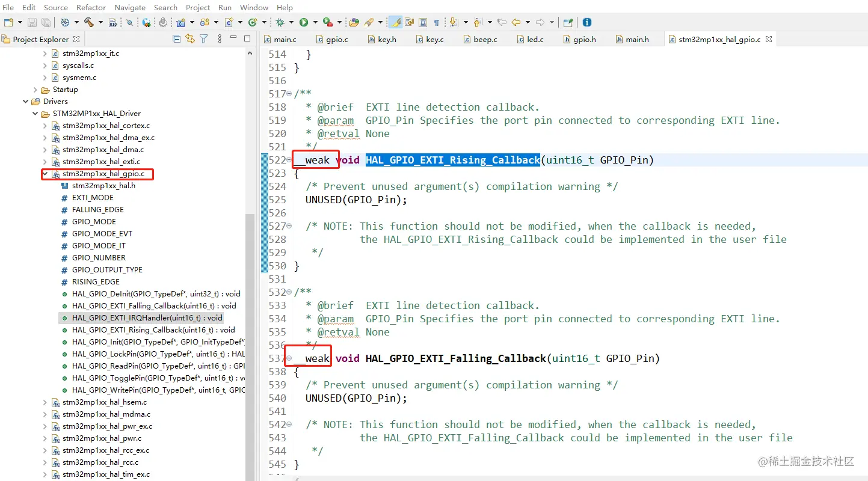Open the Run play dropdown arrow
Viewport: 868px width, 481px height.
click(315, 22)
